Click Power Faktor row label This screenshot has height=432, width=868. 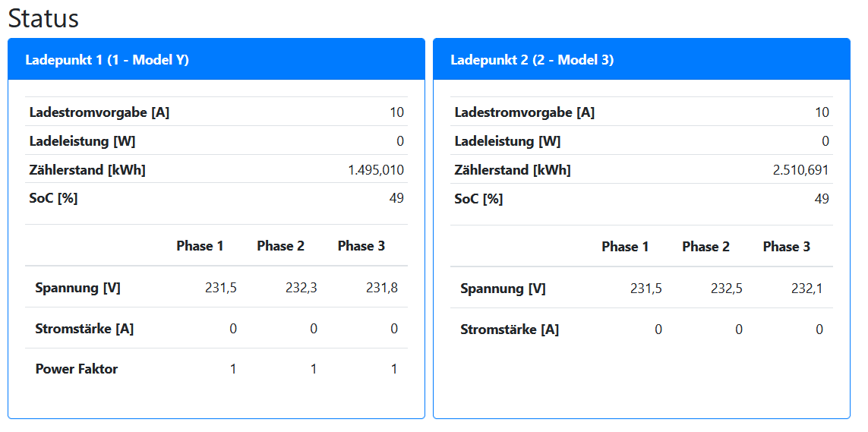tap(77, 369)
